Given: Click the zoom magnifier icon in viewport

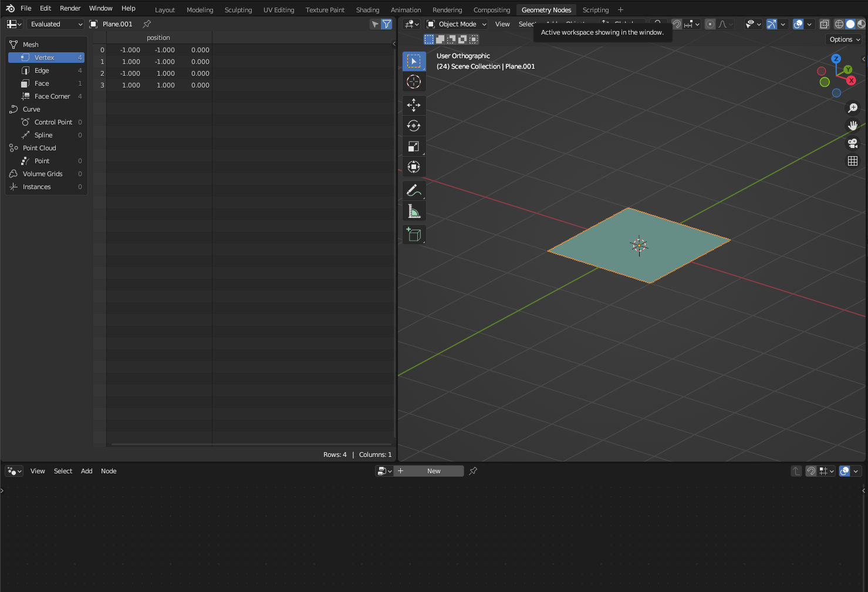Looking at the screenshot, I should (x=853, y=108).
